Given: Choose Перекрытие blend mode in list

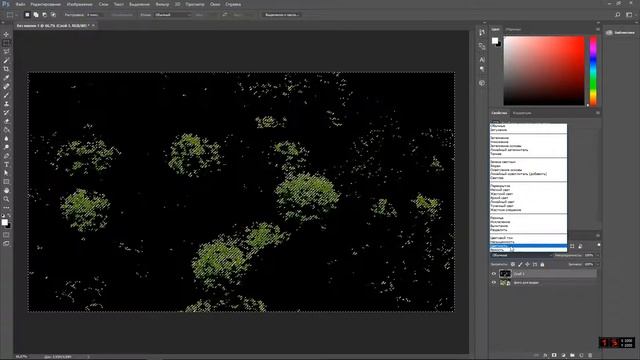Looking at the screenshot, I should click(x=528, y=186).
